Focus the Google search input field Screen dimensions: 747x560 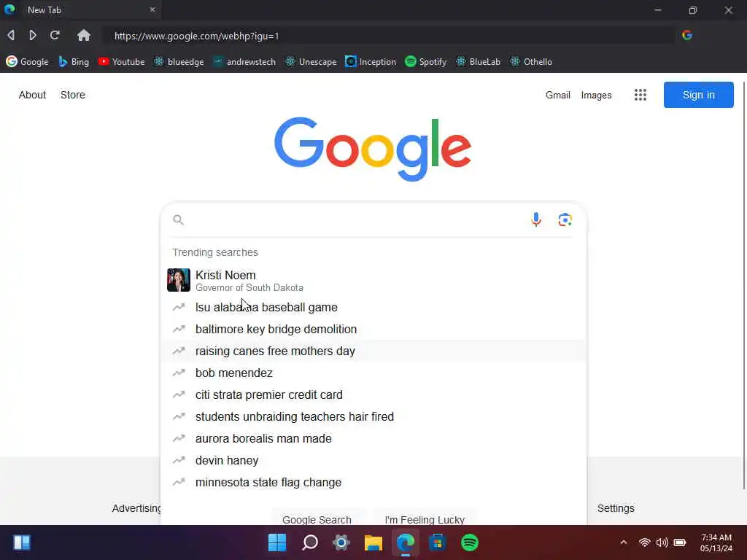click(355, 219)
